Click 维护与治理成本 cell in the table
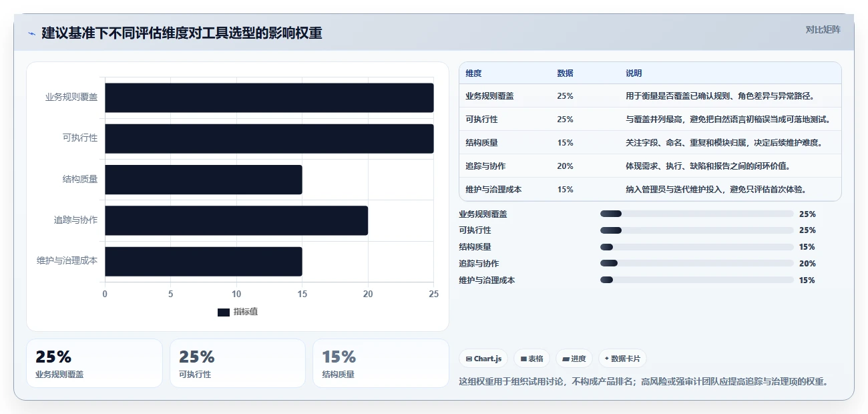The height and width of the screenshot is (414, 868). pos(493,190)
